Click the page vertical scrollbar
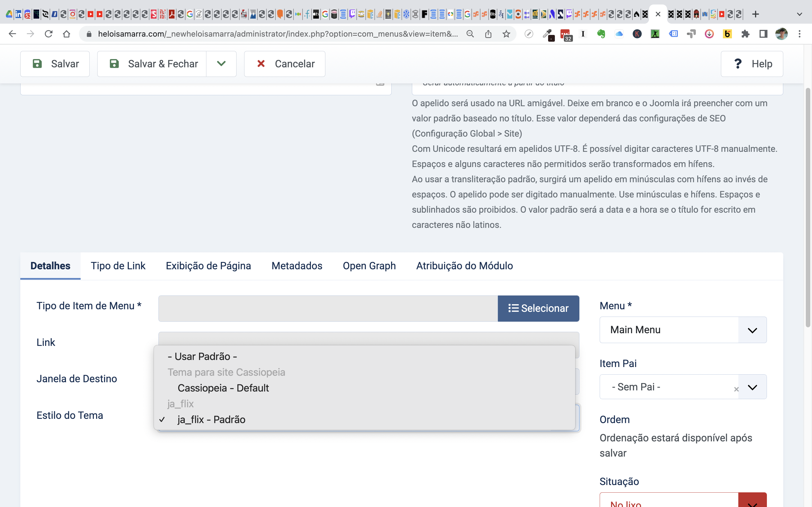The width and height of the screenshot is (812, 507). [x=808, y=208]
